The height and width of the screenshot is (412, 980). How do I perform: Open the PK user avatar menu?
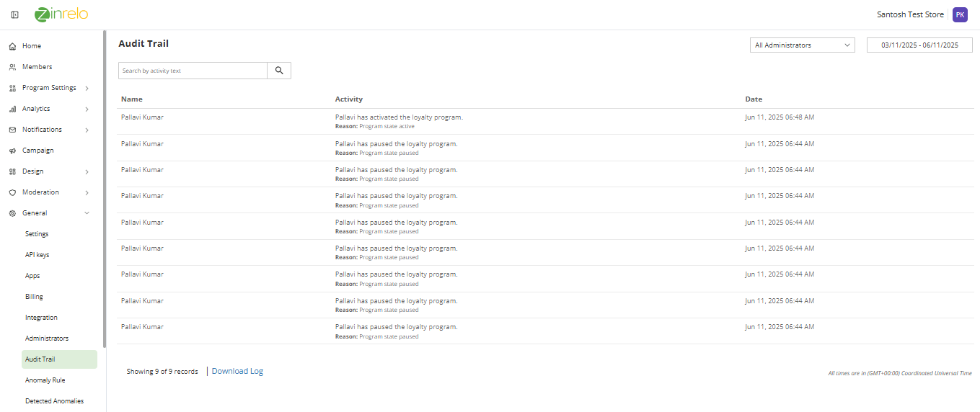click(960, 14)
